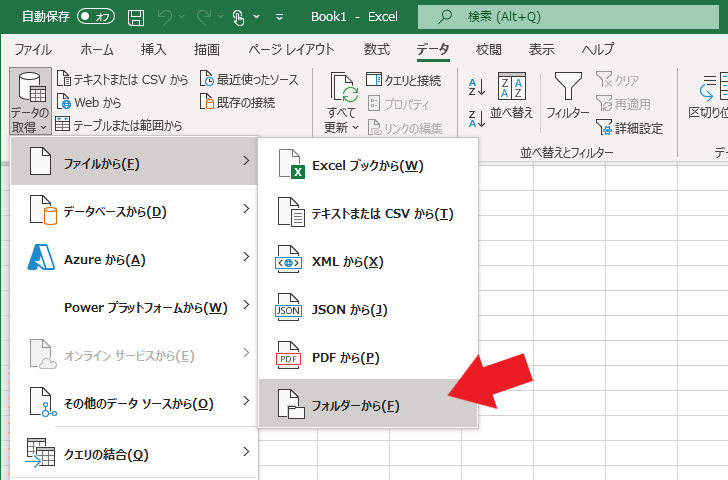Switch to the 校閲 tab
The height and width of the screenshot is (480, 728).
coord(488,49)
